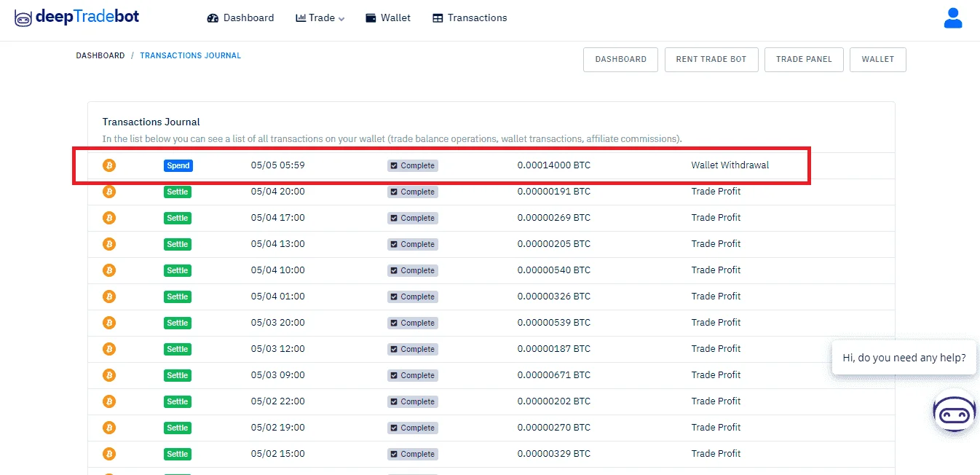Click the 0.00000540 BTC amount
980x475 pixels.
coord(554,270)
